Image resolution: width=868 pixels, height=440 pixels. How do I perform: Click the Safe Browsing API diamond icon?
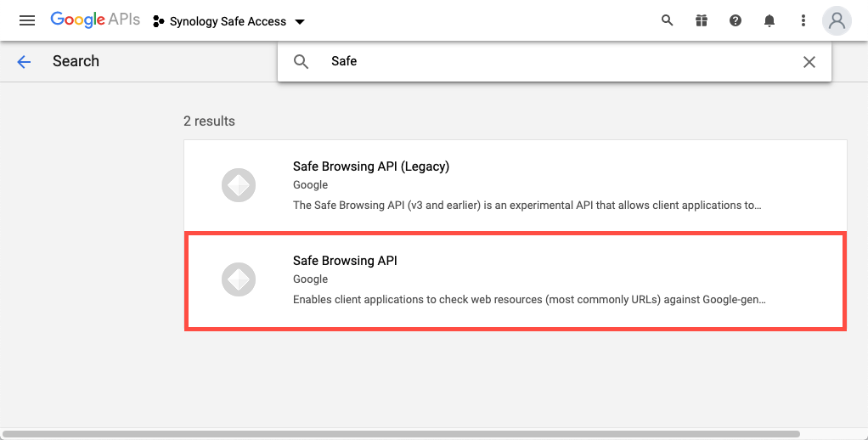(x=239, y=279)
